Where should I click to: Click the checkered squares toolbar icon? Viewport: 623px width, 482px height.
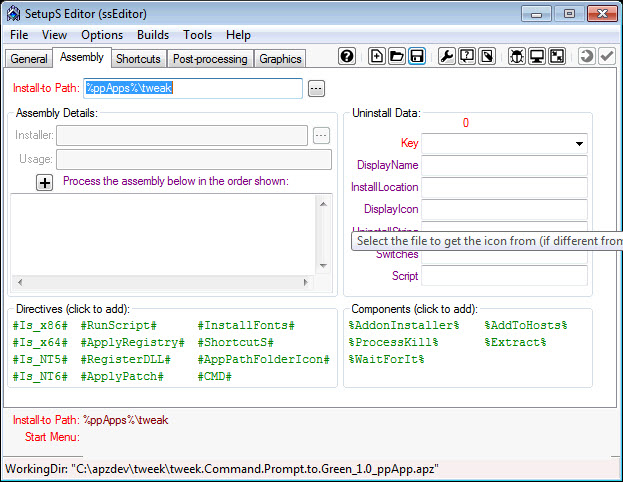[x=557, y=56]
